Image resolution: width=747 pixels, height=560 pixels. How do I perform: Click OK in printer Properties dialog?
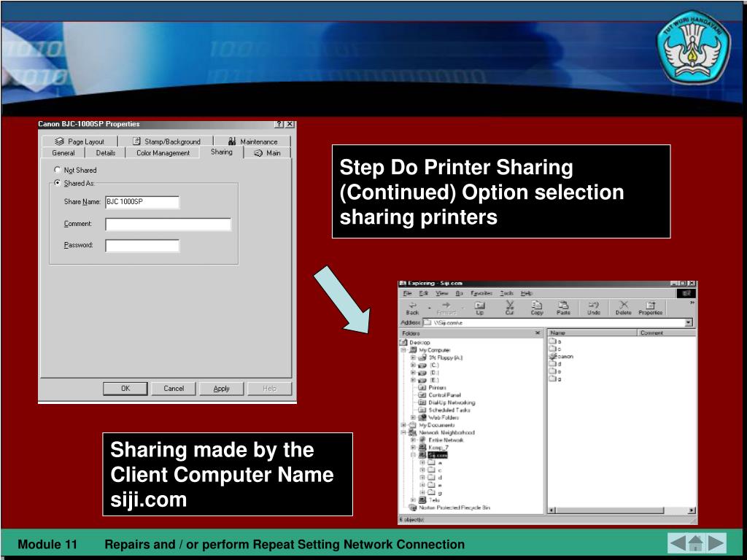pyautogui.click(x=125, y=389)
